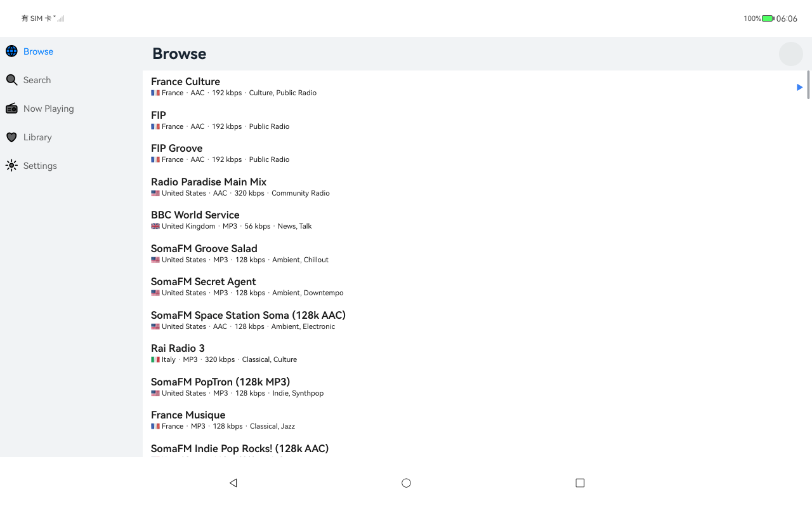Click the 'Classical, Jazz' genre text
The height and width of the screenshot is (508, 812).
coord(272,426)
